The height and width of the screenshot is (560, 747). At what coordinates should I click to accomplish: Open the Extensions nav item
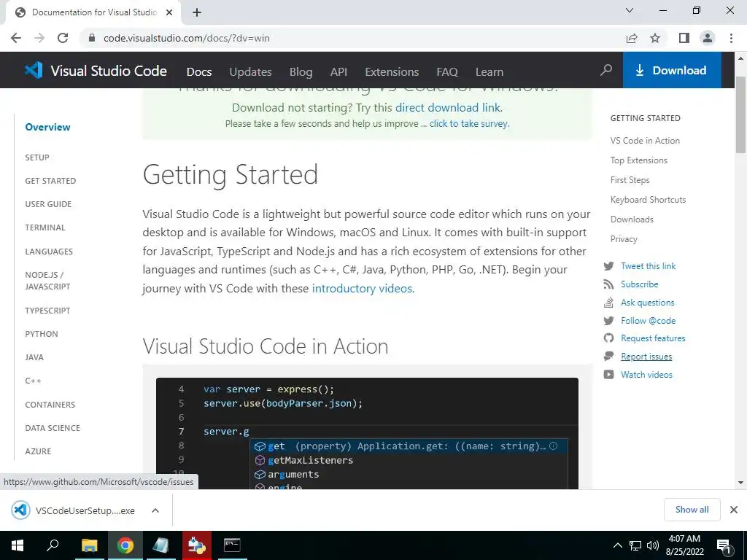pos(392,72)
